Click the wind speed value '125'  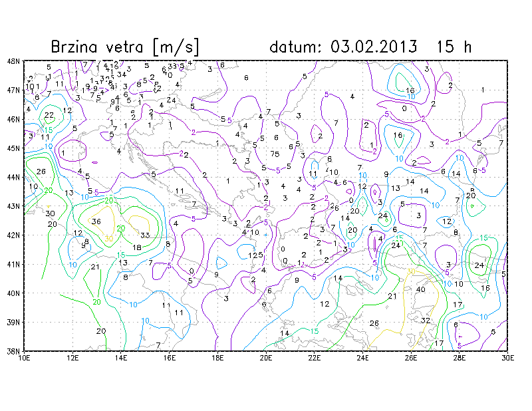click(x=255, y=255)
